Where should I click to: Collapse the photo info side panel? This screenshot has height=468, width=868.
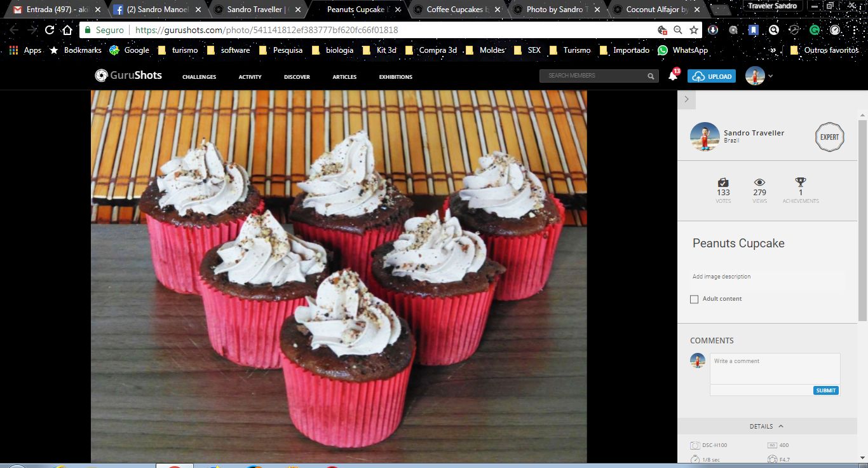pos(686,99)
